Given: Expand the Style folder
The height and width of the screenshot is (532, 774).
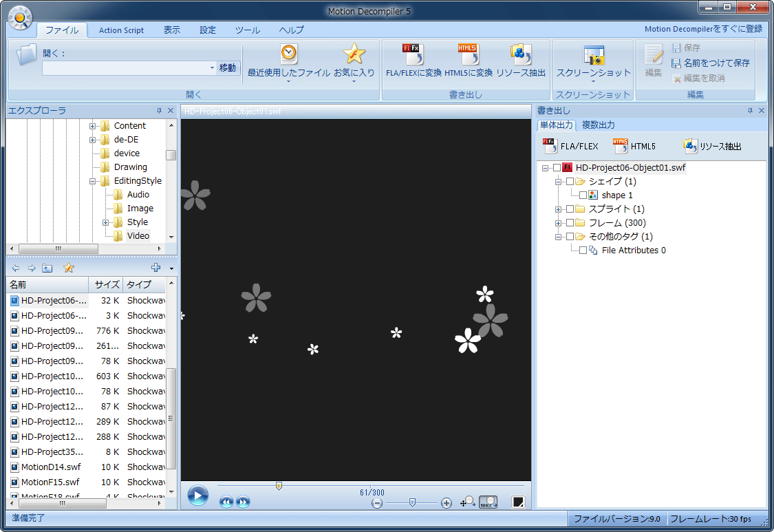Looking at the screenshot, I should coord(105,223).
